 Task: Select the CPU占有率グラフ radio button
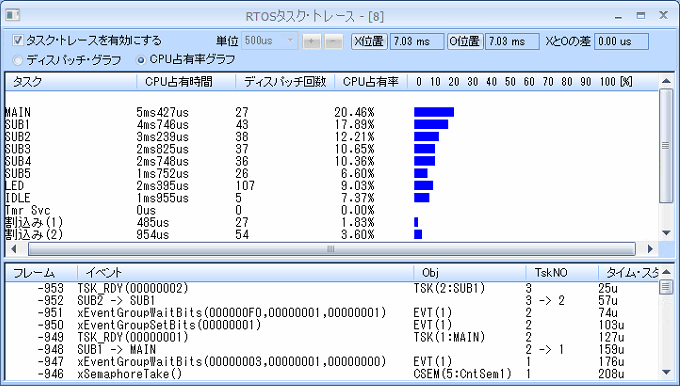pyautogui.click(x=141, y=60)
